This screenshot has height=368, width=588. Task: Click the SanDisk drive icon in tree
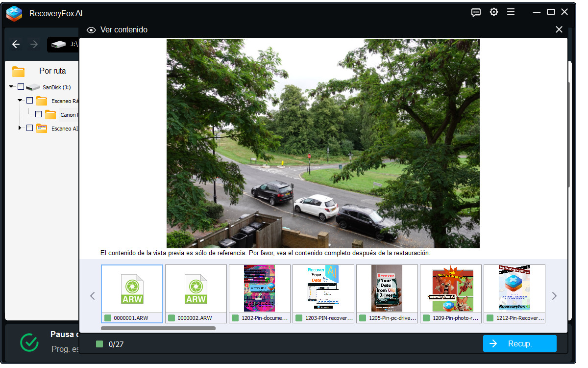(x=33, y=87)
